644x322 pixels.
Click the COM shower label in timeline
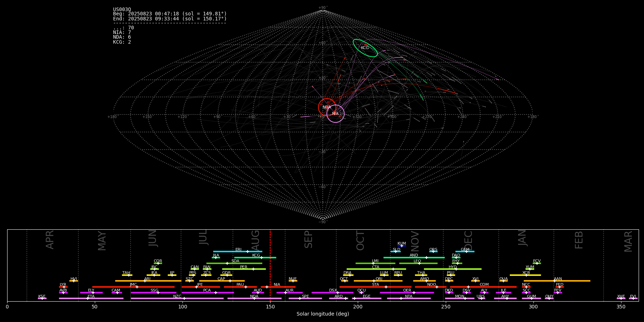tap(484, 285)
